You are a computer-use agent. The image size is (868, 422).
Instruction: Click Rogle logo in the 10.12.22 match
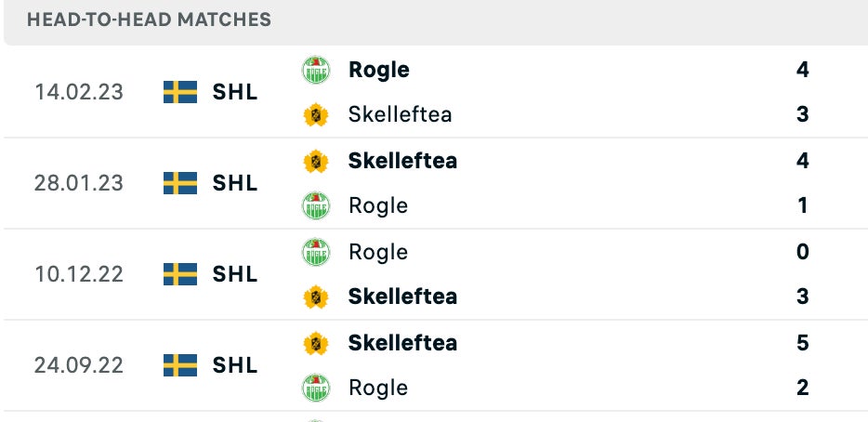point(316,252)
